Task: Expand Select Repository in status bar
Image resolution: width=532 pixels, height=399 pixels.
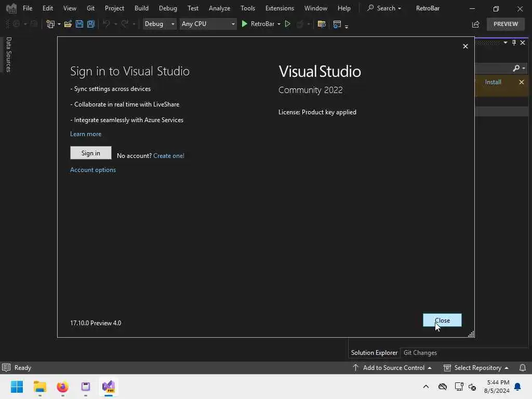Action: tap(476, 368)
